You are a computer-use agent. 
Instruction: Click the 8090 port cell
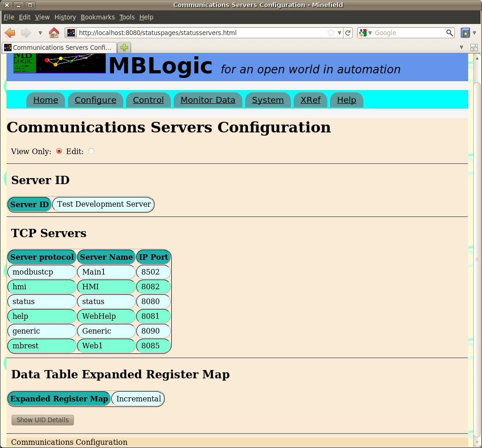(153, 331)
